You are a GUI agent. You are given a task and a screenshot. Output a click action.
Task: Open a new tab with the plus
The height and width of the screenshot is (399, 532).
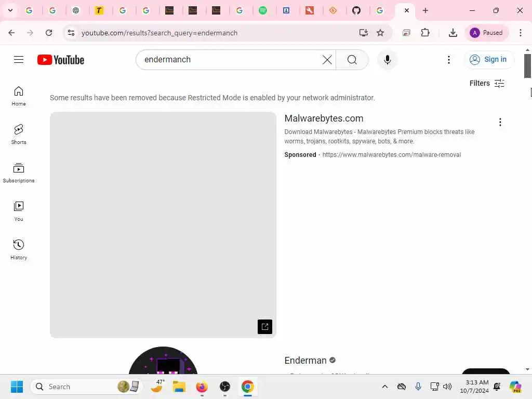click(425, 10)
